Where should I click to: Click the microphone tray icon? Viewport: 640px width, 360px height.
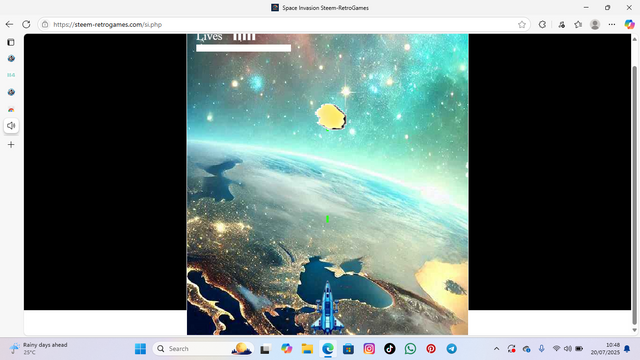tap(541, 349)
